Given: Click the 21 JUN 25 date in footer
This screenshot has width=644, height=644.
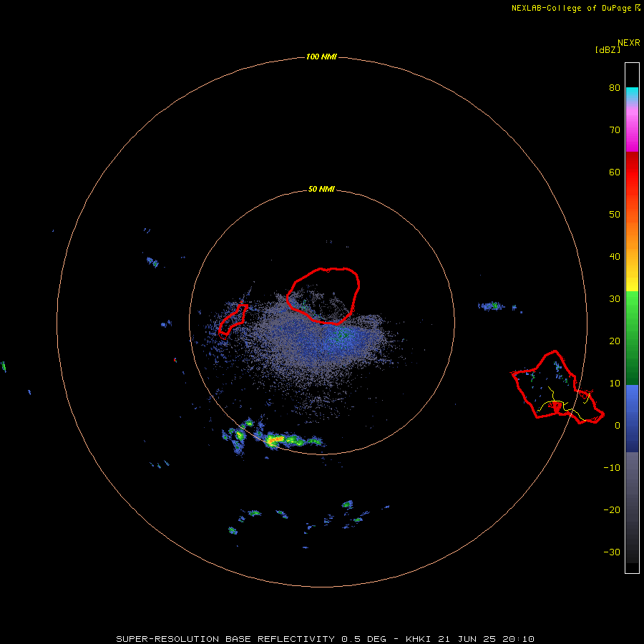Looking at the screenshot, I should pos(467,639).
